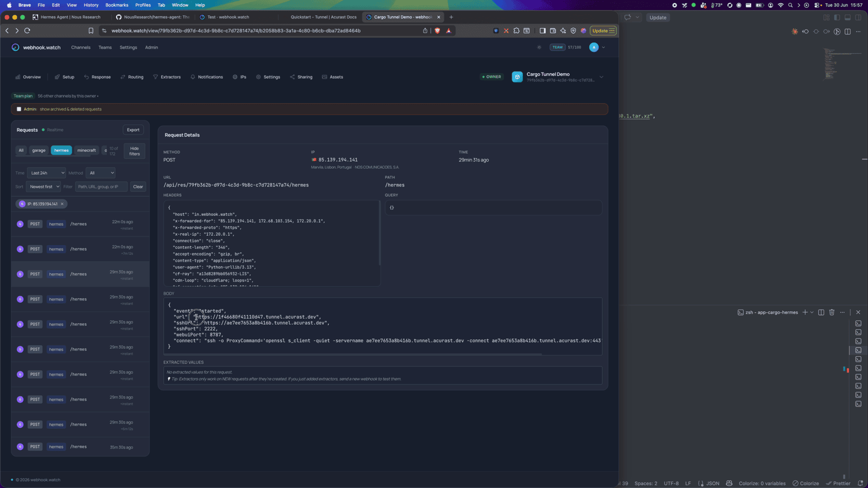Screen dimensions: 868x488
Task: Remove the IP: 85.139.194.141 filter
Action: [62, 204]
